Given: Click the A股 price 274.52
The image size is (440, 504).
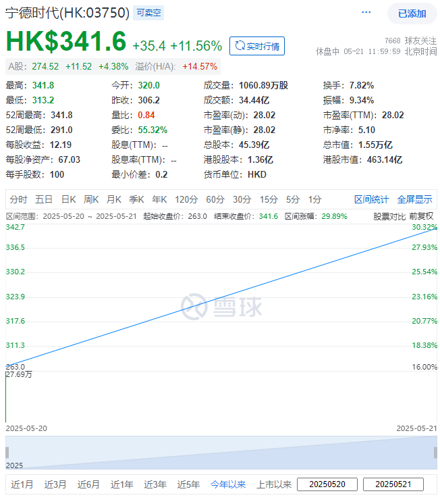Looking at the screenshot, I should [45, 66].
